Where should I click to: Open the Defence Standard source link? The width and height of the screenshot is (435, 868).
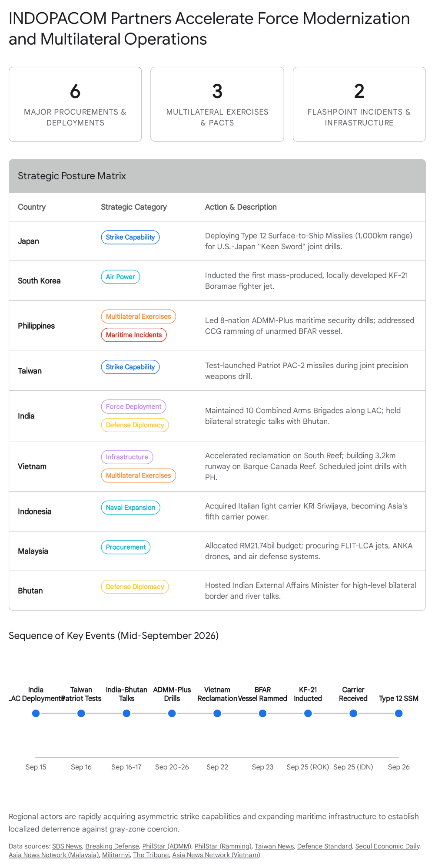[325, 846]
